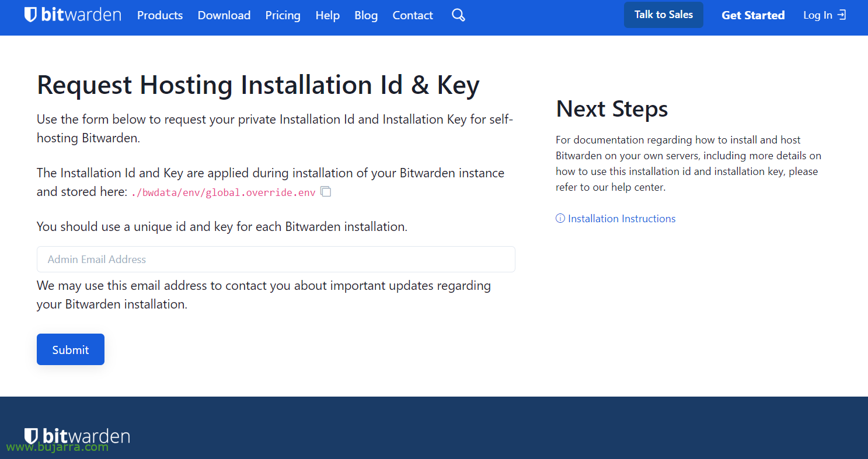Click the Talk to Sales button
The width and height of the screenshot is (868, 459).
pyautogui.click(x=664, y=15)
